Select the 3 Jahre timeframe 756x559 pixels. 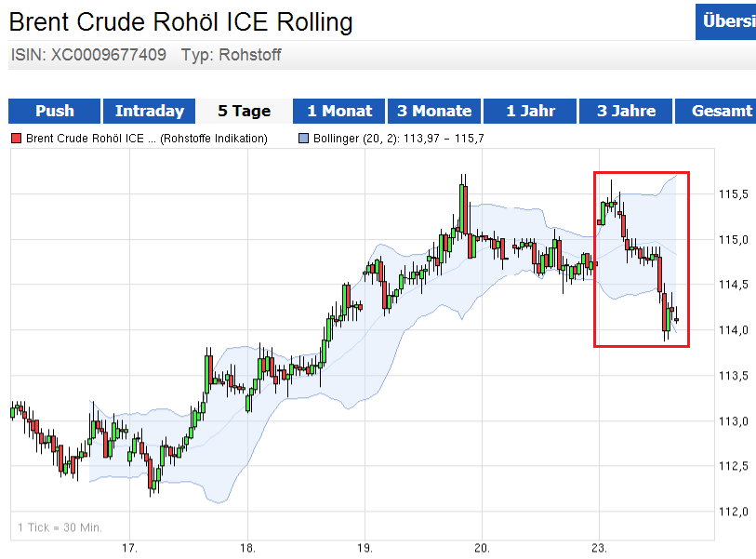pyautogui.click(x=625, y=111)
